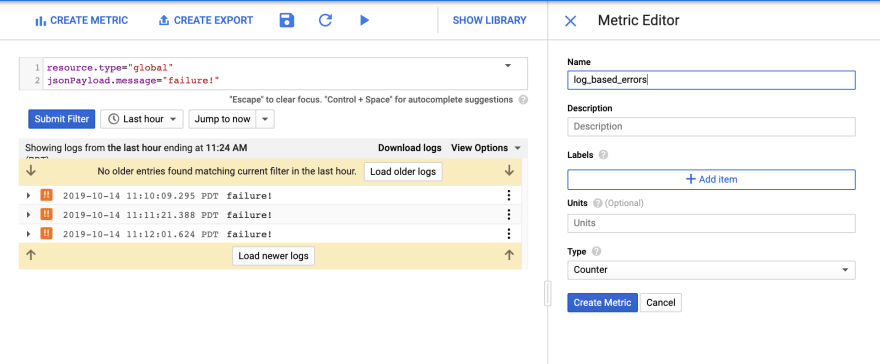Click the Submit Filter button

point(62,119)
